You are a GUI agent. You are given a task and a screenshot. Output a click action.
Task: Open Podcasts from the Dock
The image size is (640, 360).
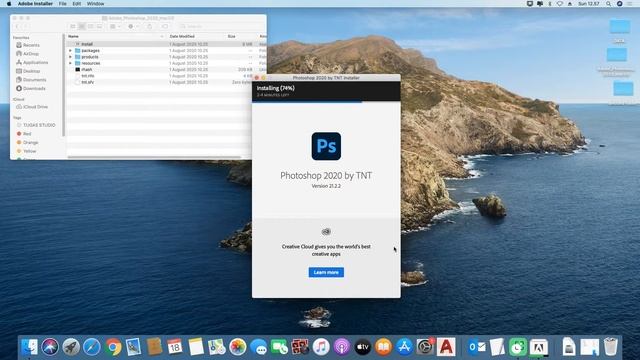pos(342,347)
